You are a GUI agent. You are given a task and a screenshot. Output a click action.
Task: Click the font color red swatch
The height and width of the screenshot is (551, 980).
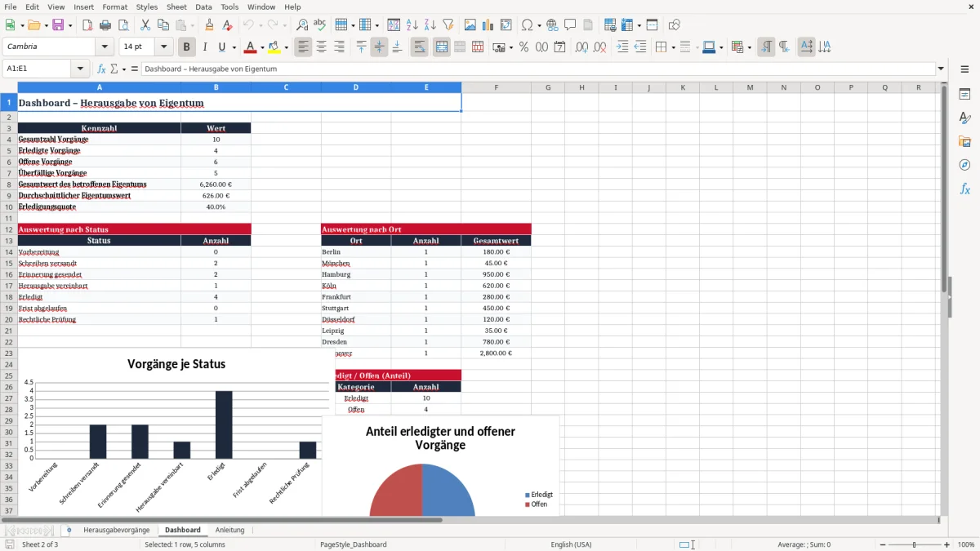[x=251, y=47]
